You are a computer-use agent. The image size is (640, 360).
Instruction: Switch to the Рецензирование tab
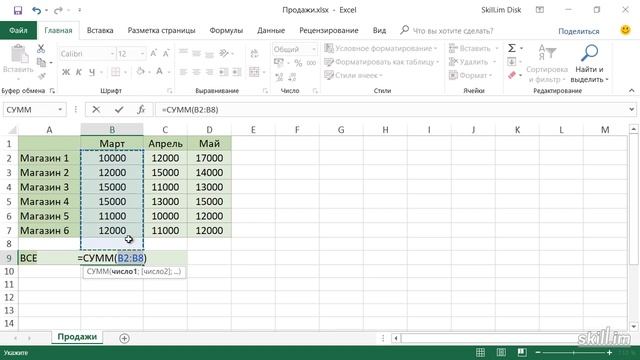coord(329,31)
